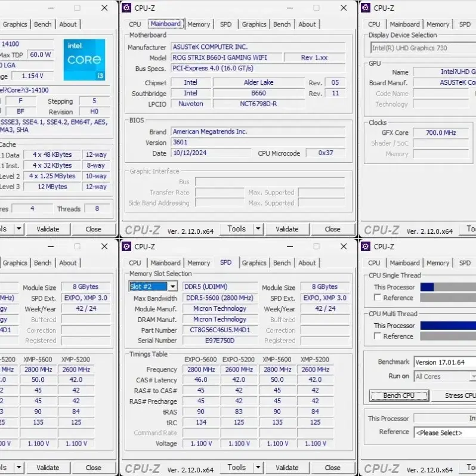The image size is (476, 476).
Task: Click Southbridge B660 value
Action: point(258,93)
